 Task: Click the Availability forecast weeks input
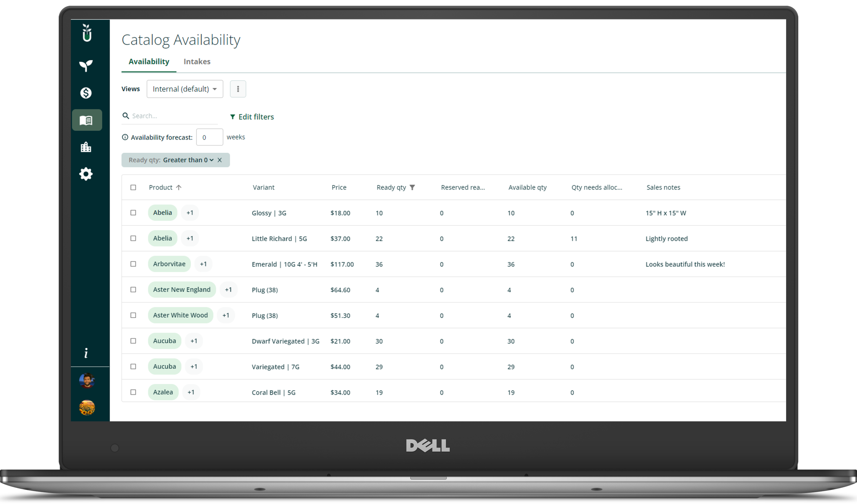click(x=209, y=137)
